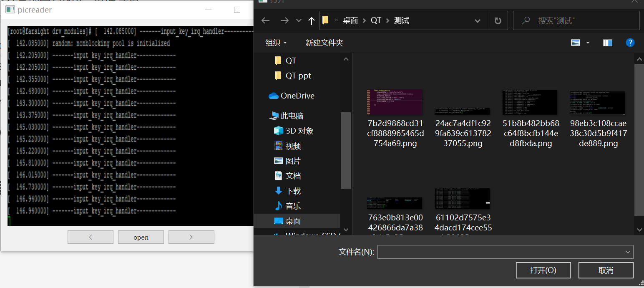Click the forward arrow in file dialog
Image resolution: width=644 pixels, height=288 pixels.
coord(284,20)
